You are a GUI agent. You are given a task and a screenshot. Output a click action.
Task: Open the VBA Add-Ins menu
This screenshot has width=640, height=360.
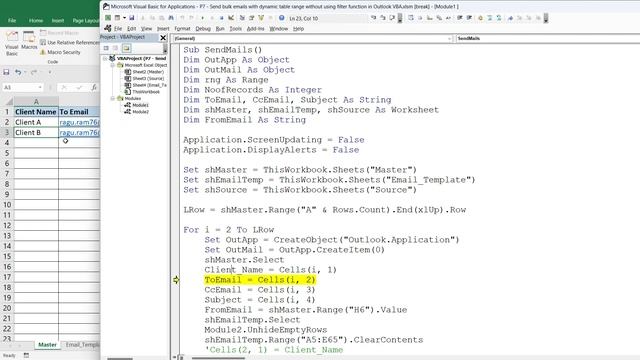click(256, 29)
